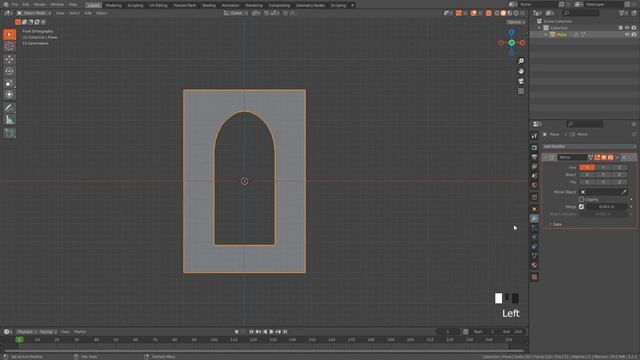Open the Global transform orientation dropdown
Screen dimensions: 640x360
[x=236, y=13]
